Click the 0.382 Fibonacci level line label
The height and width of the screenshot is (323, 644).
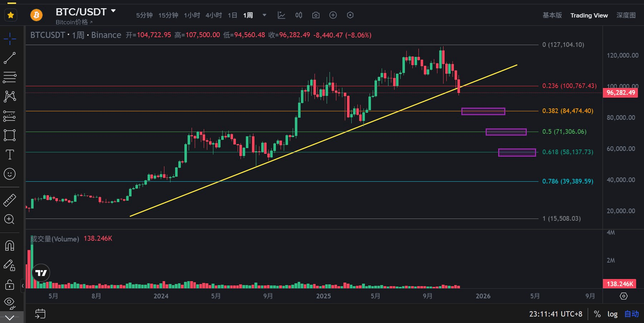click(x=568, y=111)
